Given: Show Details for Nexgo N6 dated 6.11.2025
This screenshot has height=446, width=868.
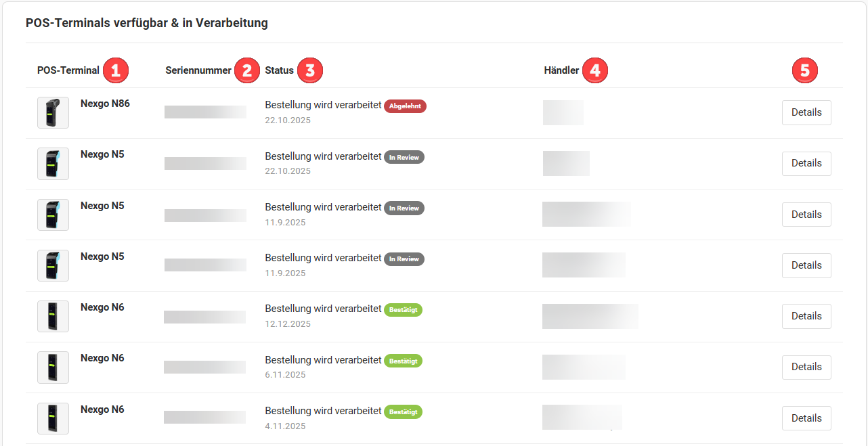Looking at the screenshot, I should point(806,367).
